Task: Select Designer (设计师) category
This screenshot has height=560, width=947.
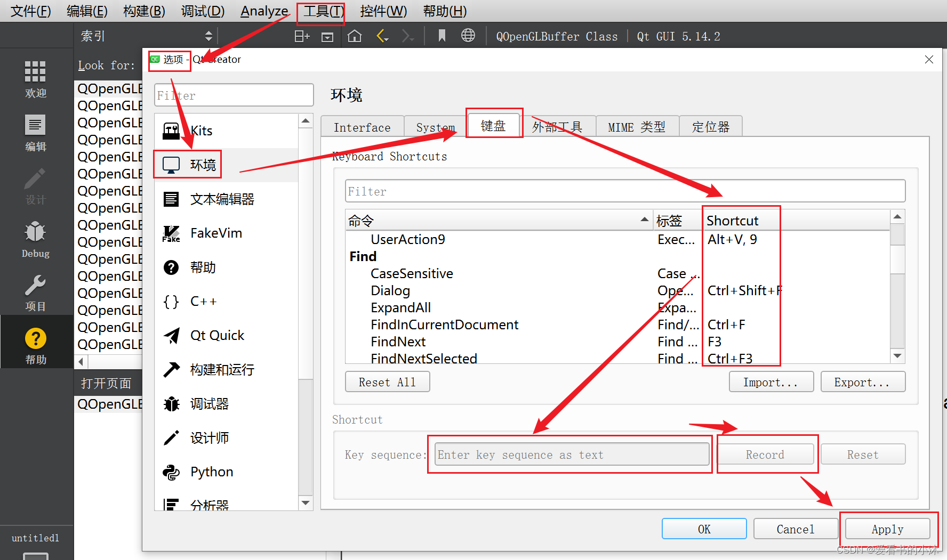Action: 226,437
